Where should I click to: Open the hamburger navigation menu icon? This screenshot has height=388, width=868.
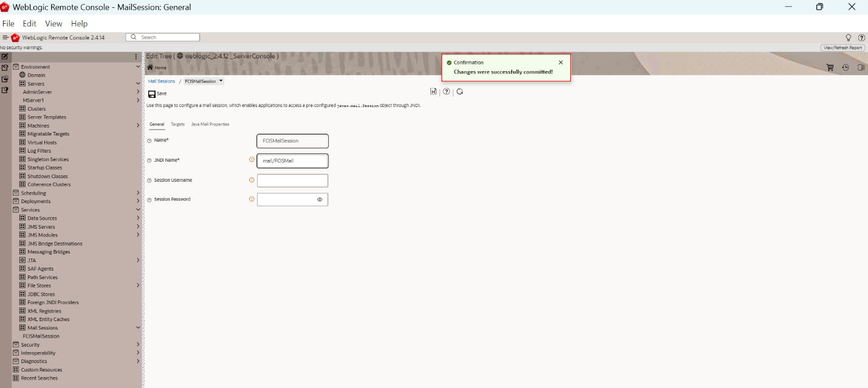click(5, 38)
